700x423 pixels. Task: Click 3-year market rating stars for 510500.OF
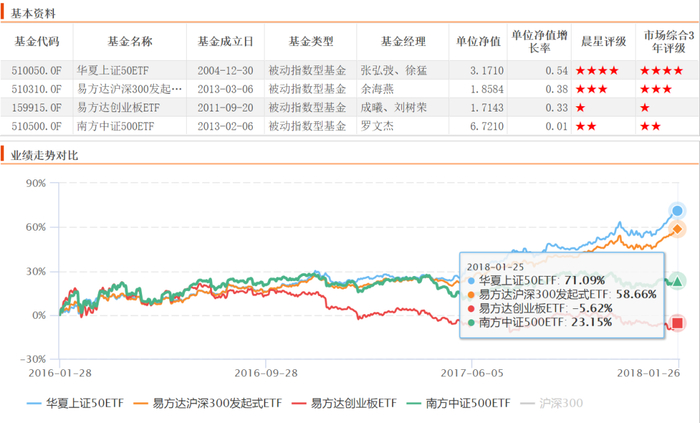click(650, 126)
